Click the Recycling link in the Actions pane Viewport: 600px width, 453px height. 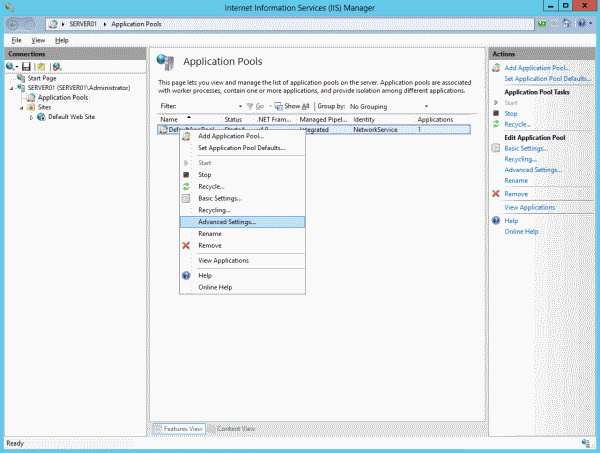click(520, 159)
